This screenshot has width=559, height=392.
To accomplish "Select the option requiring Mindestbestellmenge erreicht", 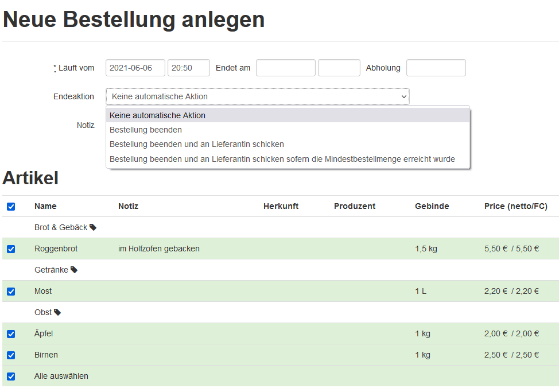I will pos(282,159).
